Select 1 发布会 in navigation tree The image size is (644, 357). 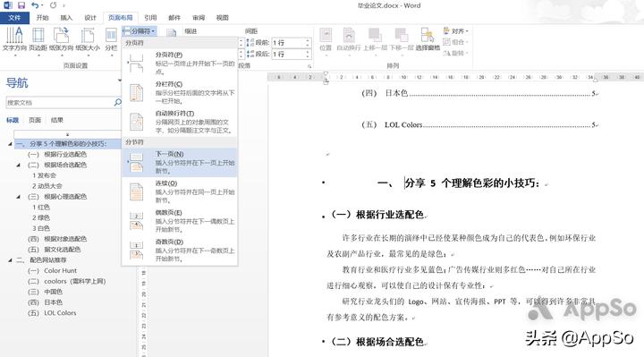[x=44, y=175]
